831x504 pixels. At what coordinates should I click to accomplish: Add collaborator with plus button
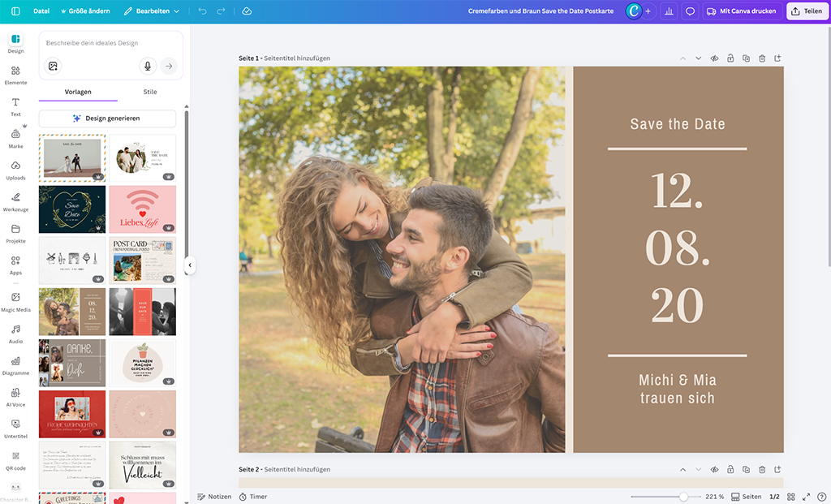(648, 11)
